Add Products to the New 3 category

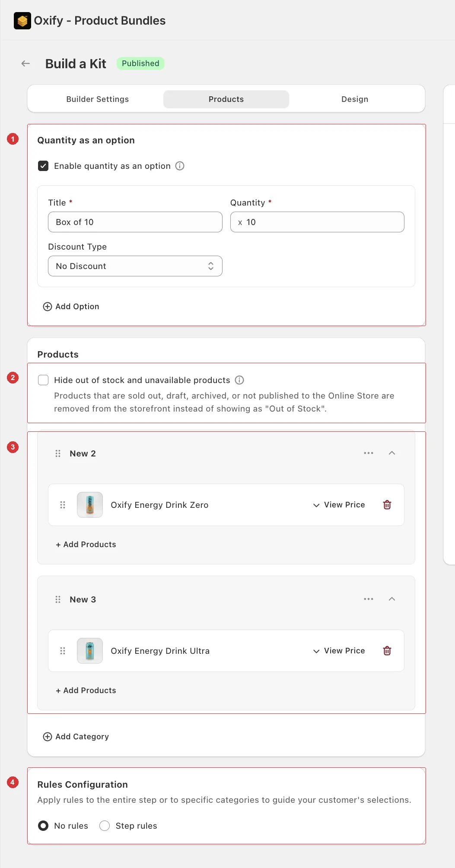coord(86,691)
